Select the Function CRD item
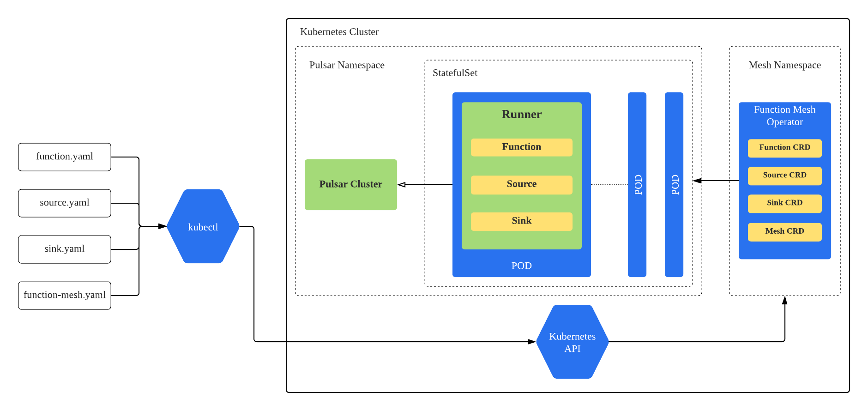This screenshot has width=868, height=411. [784, 148]
